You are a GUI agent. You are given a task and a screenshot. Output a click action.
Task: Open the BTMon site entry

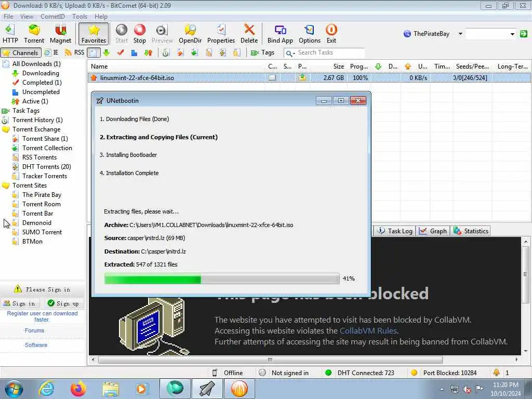click(32, 241)
